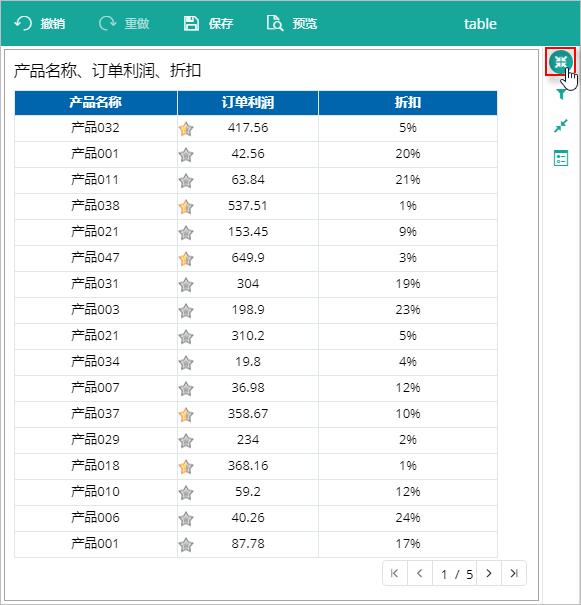
Task: Toggle the gray star next to 42.56
Action: click(186, 155)
